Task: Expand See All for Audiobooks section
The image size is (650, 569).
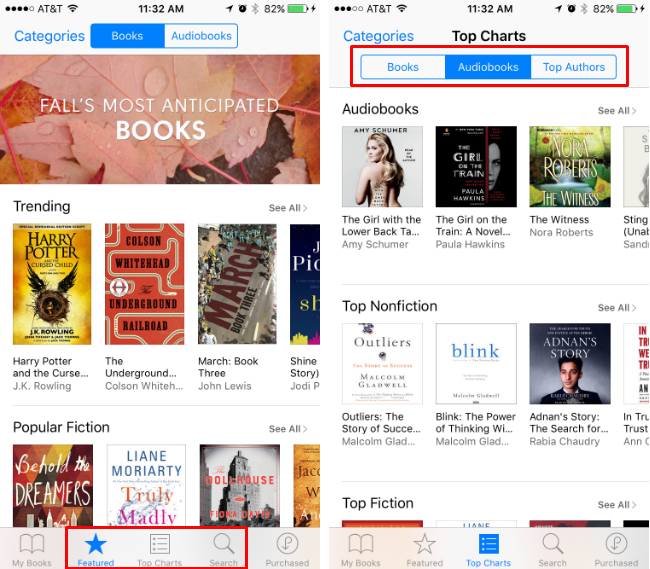Action: 617,111
